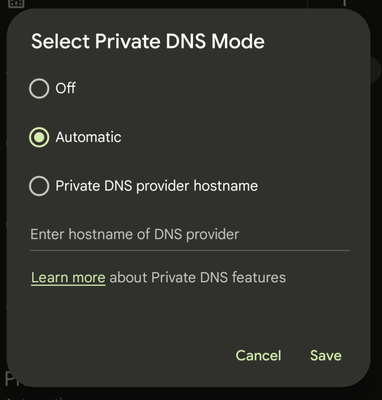Select Private DNS provider hostname radio circle
382x400 pixels.
(39, 186)
